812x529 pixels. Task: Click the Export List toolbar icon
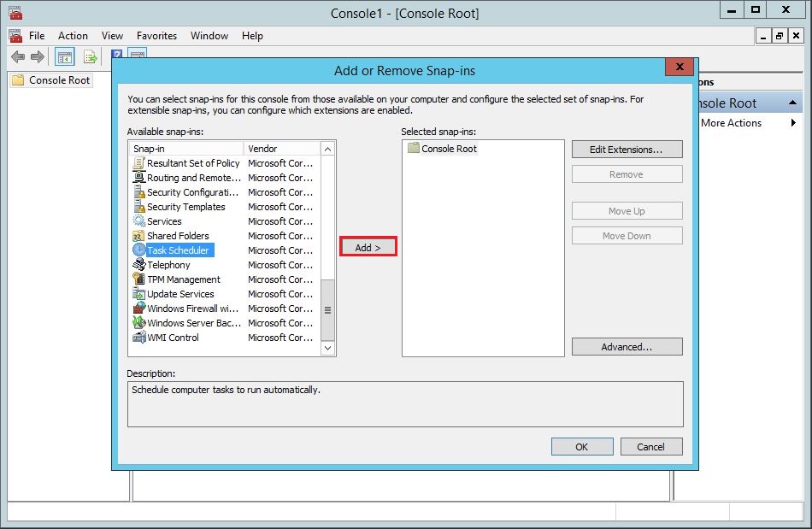(91, 57)
